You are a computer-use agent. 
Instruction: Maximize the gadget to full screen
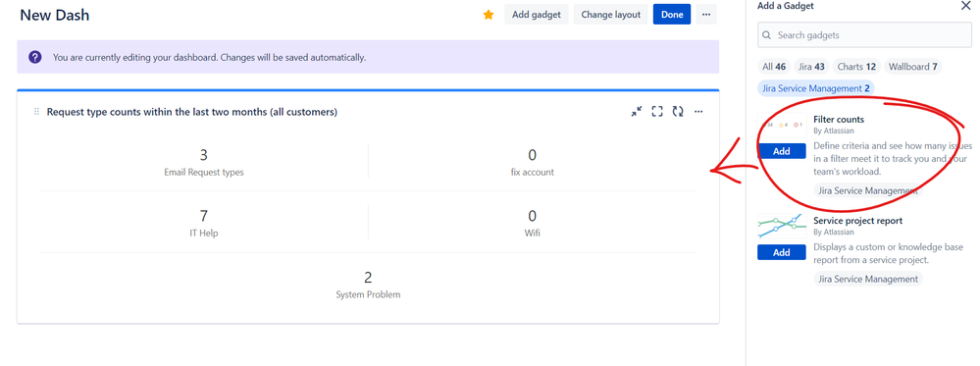pos(657,111)
